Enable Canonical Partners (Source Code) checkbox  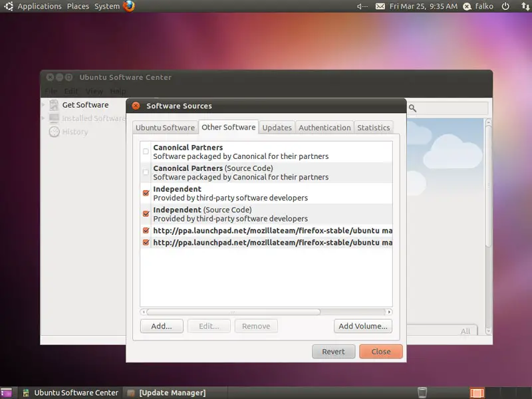(146, 172)
